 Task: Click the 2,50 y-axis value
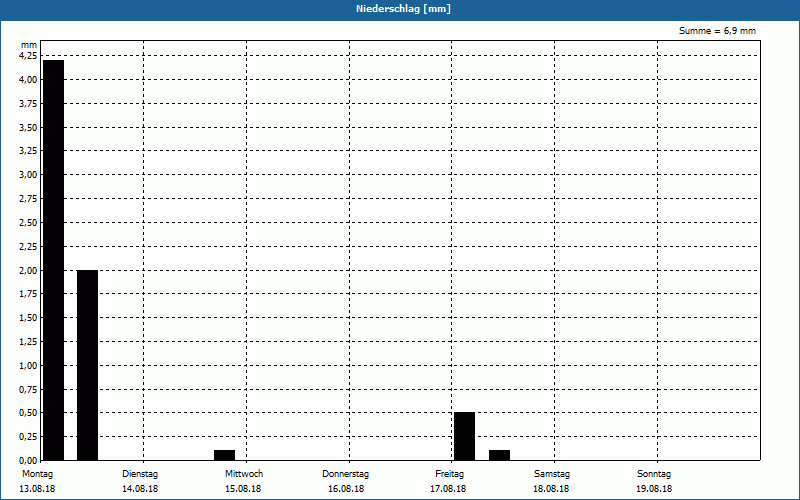pos(28,223)
